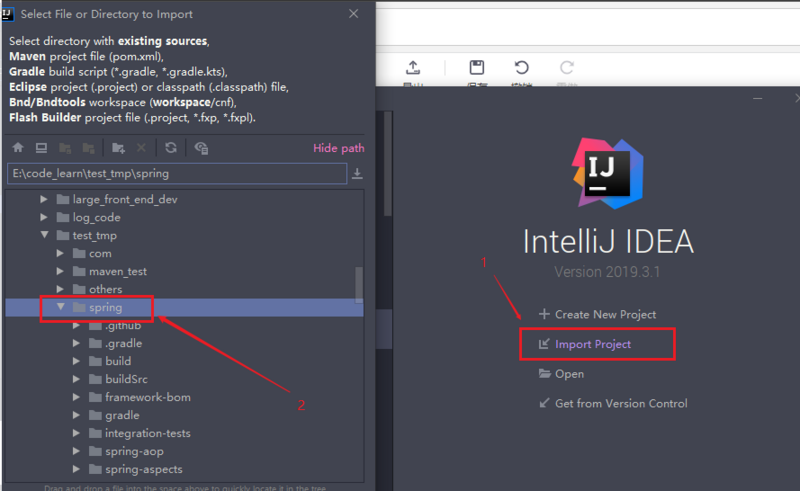The image size is (800, 491).
Task: Select the log_code folder
Action: [x=96, y=217]
